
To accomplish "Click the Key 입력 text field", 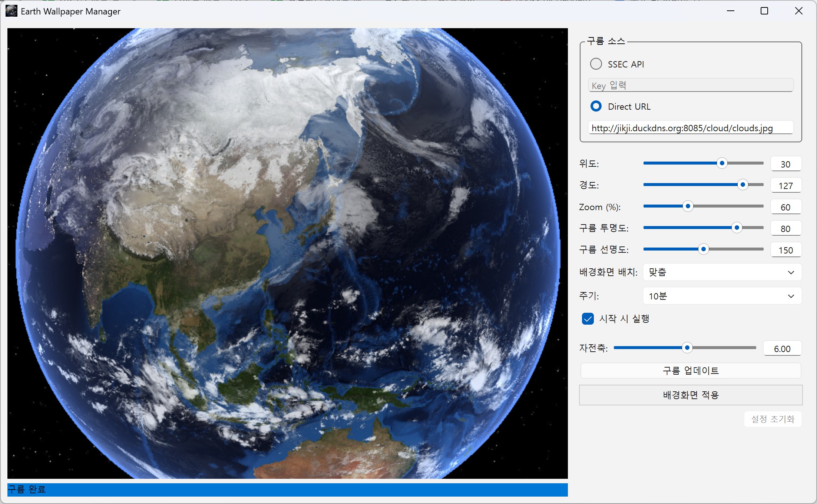I will tap(690, 86).
